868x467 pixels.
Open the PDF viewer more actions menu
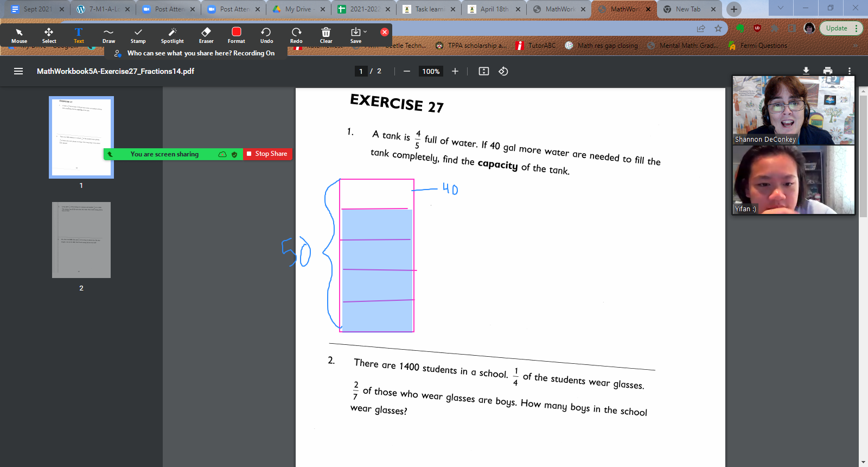[x=850, y=71]
